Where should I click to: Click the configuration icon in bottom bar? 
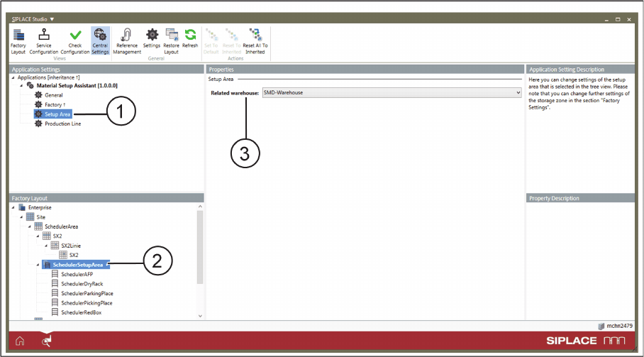[46, 341]
